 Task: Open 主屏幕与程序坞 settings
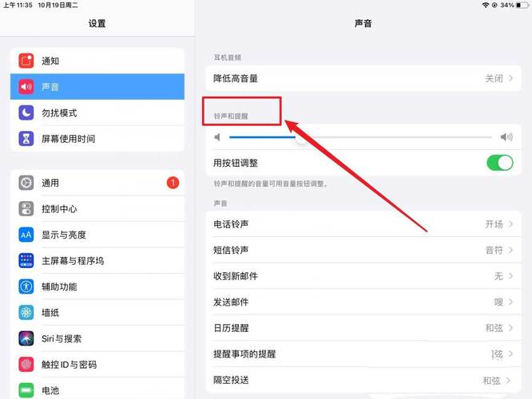point(97,261)
